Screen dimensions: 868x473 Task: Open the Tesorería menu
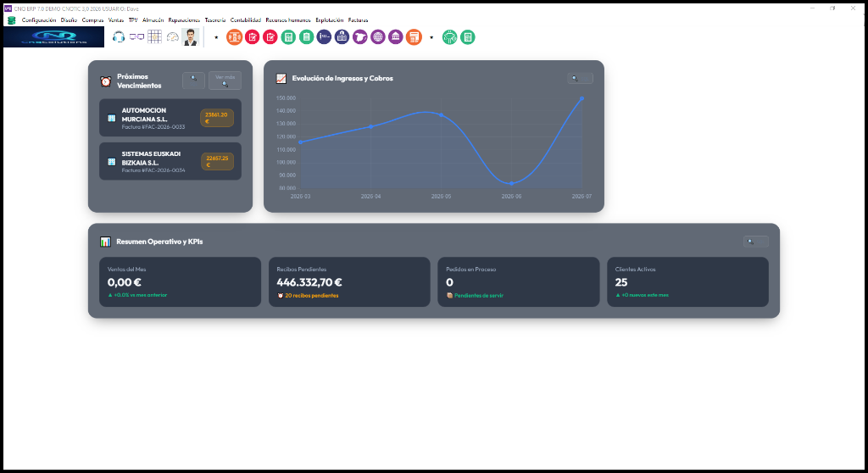tap(215, 20)
